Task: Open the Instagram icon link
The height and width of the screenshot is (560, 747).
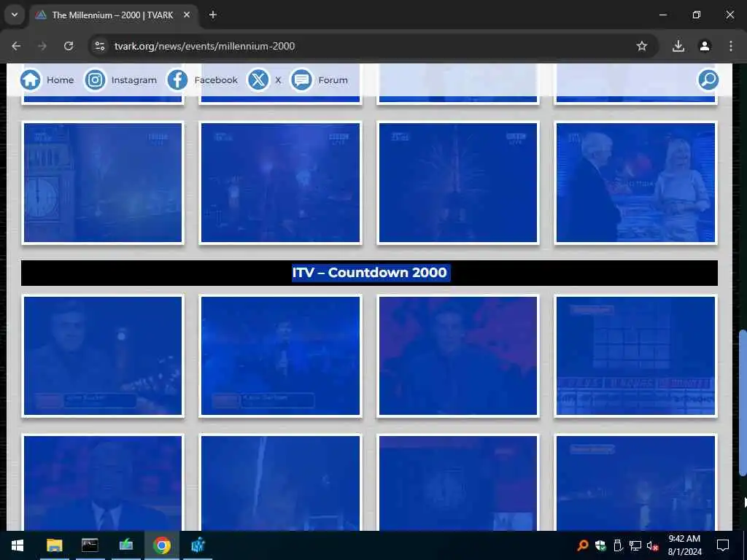Action: (x=95, y=80)
